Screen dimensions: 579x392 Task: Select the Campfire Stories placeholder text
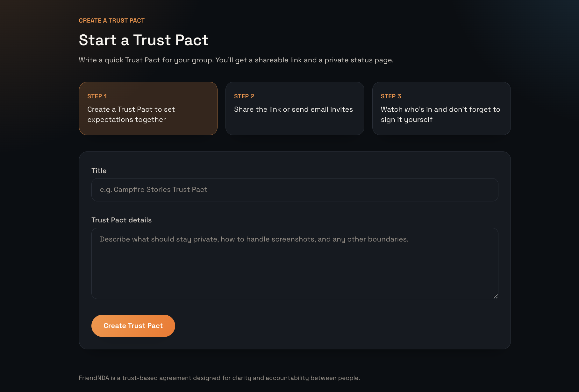point(153,189)
